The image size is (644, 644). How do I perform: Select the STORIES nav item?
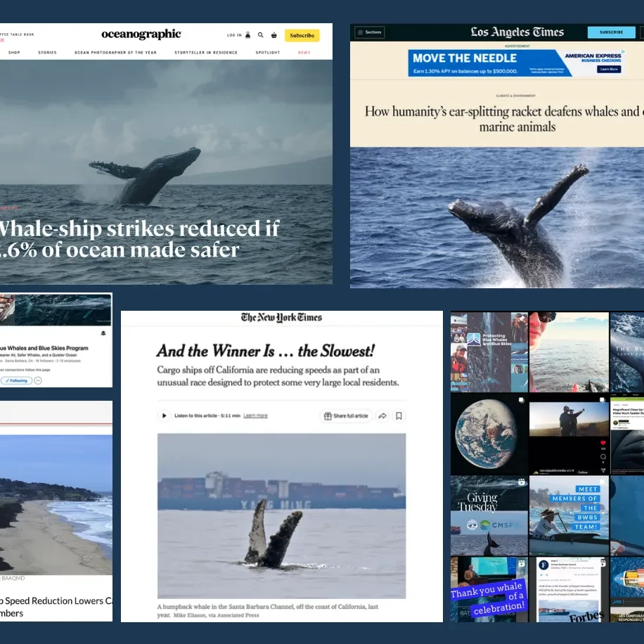pos(46,52)
